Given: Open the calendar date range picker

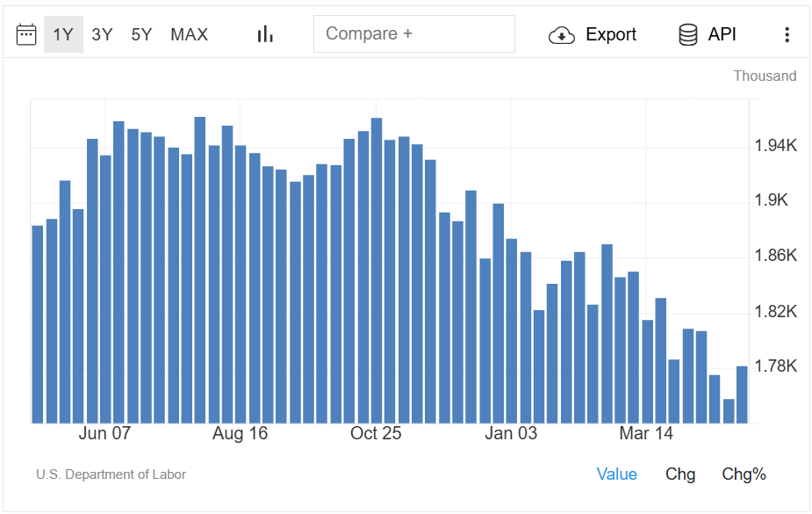Looking at the screenshot, I should coord(25,35).
